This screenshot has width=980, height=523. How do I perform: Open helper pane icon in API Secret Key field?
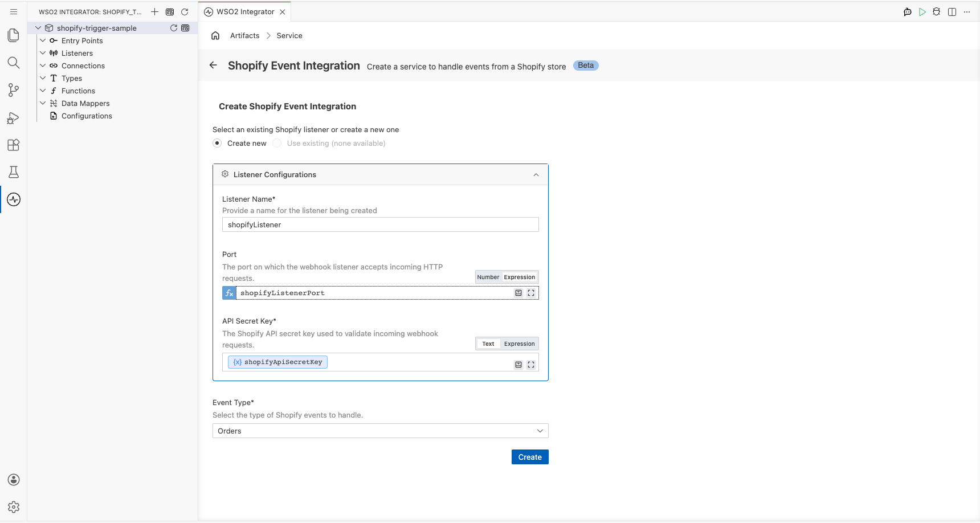point(518,365)
